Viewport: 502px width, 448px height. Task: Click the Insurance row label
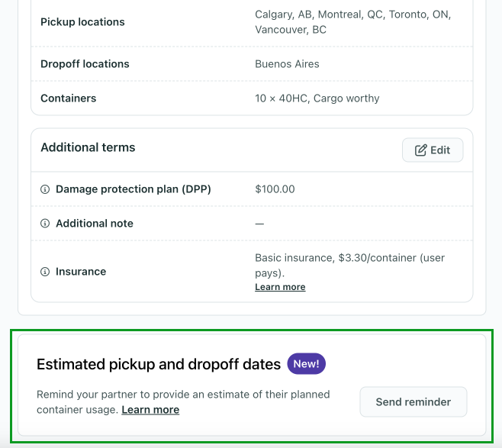81,272
